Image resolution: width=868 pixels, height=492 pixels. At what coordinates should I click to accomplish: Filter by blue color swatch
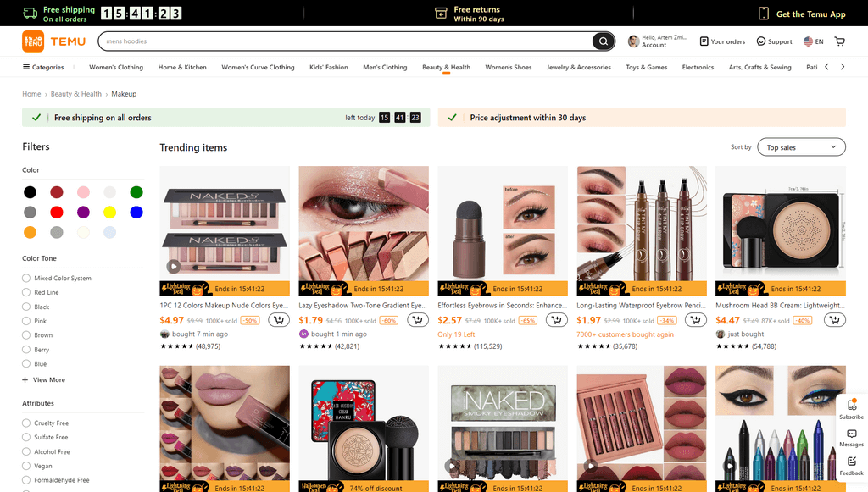[136, 213]
